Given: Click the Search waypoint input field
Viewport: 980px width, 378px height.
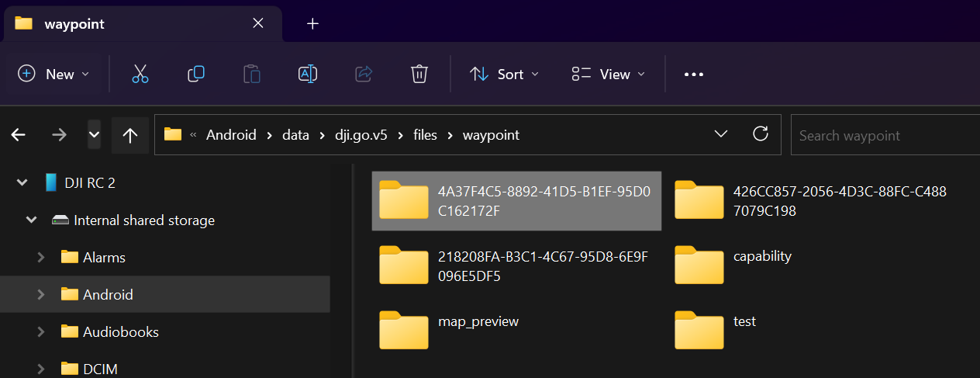Looking at the screenshot, I should coord(884,135).
